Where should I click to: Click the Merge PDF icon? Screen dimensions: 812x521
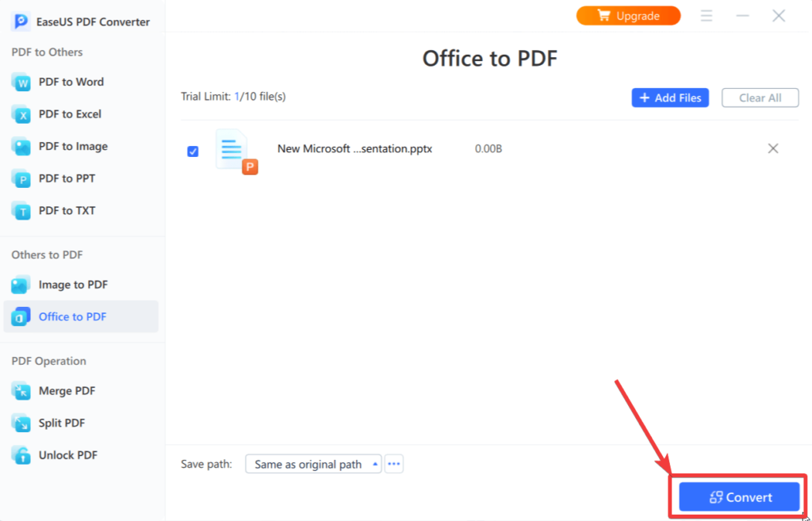point(21,390)
